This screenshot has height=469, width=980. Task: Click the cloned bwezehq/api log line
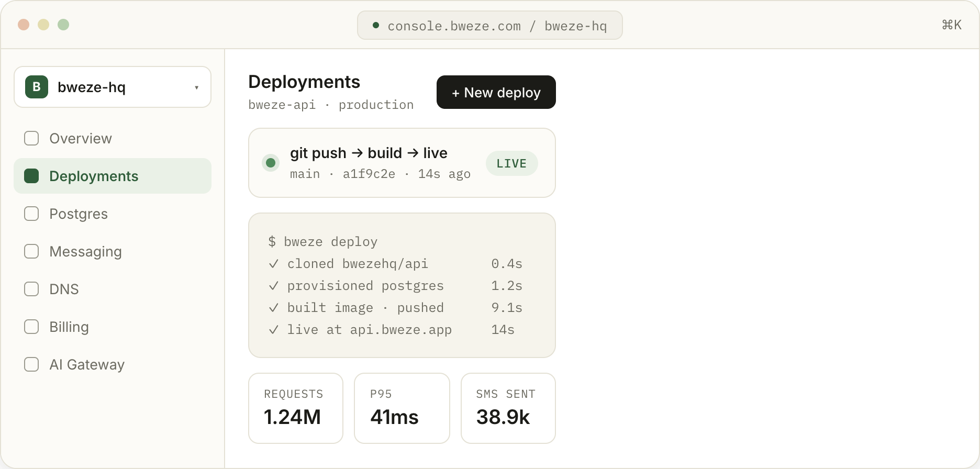[x=395, y=264]
